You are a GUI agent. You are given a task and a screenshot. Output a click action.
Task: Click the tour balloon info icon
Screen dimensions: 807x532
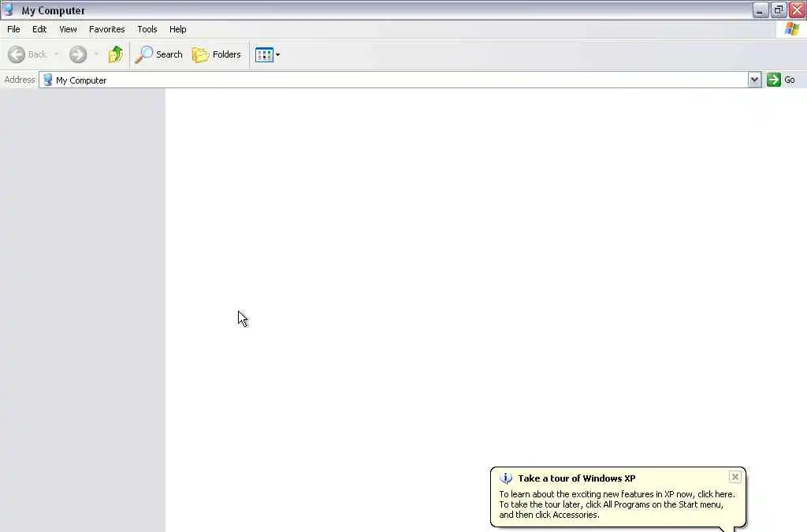click(x=506, y=478)
